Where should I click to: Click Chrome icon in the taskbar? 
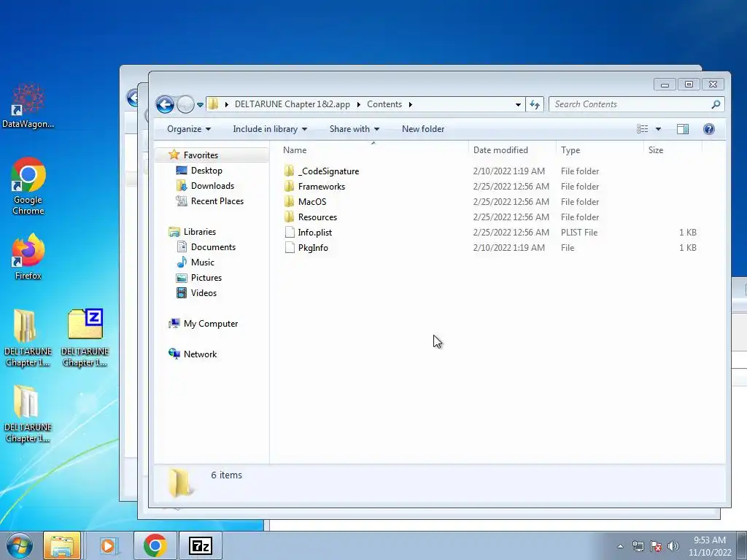155,545
